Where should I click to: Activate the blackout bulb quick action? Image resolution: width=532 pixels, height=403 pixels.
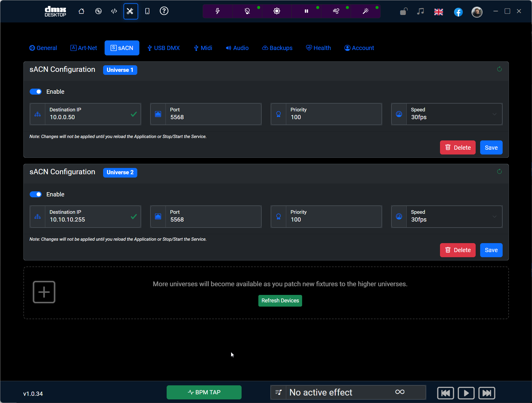click(247, 11)
